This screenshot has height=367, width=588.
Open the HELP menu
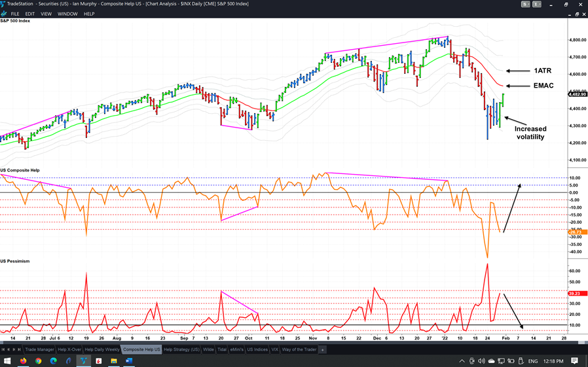coord(89,14)
